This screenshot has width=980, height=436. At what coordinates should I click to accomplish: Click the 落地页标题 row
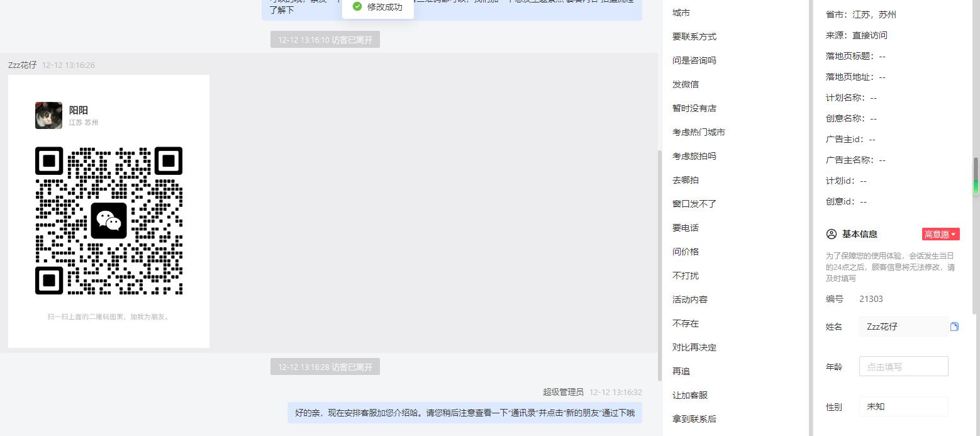[x=855, y=56]
